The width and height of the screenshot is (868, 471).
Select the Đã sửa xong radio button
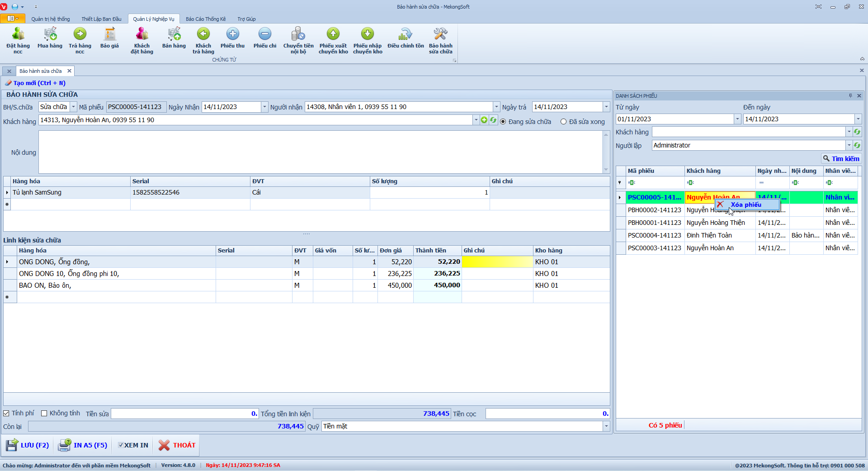point(563,122)
